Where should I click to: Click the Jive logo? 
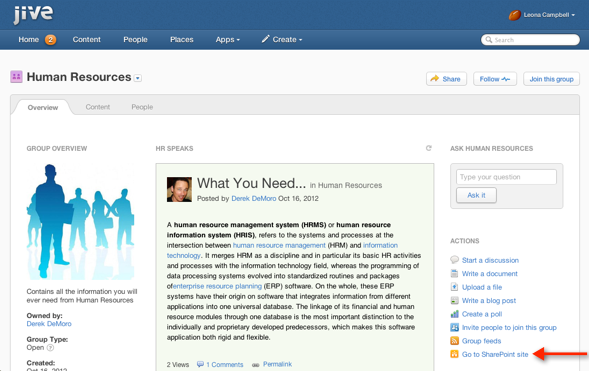[x=33, y=15]
